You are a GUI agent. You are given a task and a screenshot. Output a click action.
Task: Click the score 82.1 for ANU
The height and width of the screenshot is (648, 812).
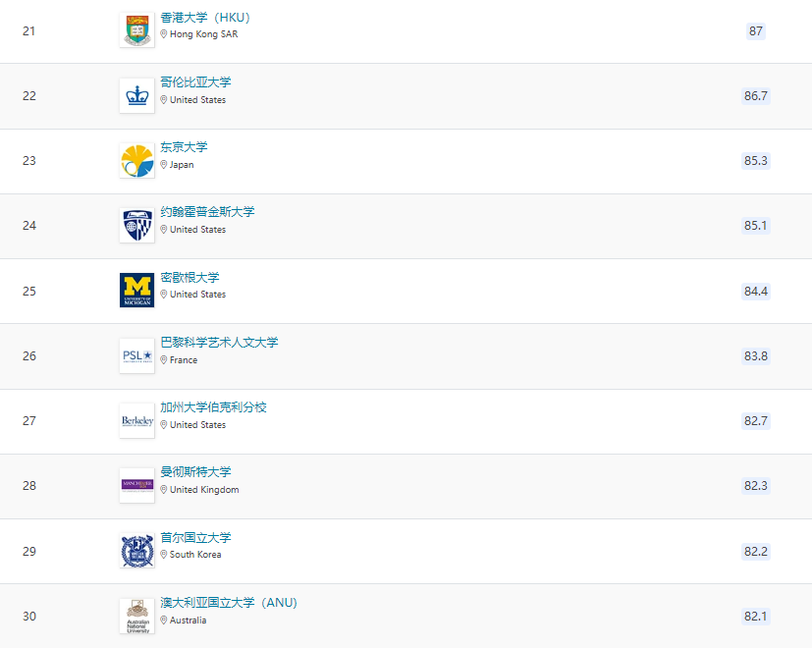(755, 615)
